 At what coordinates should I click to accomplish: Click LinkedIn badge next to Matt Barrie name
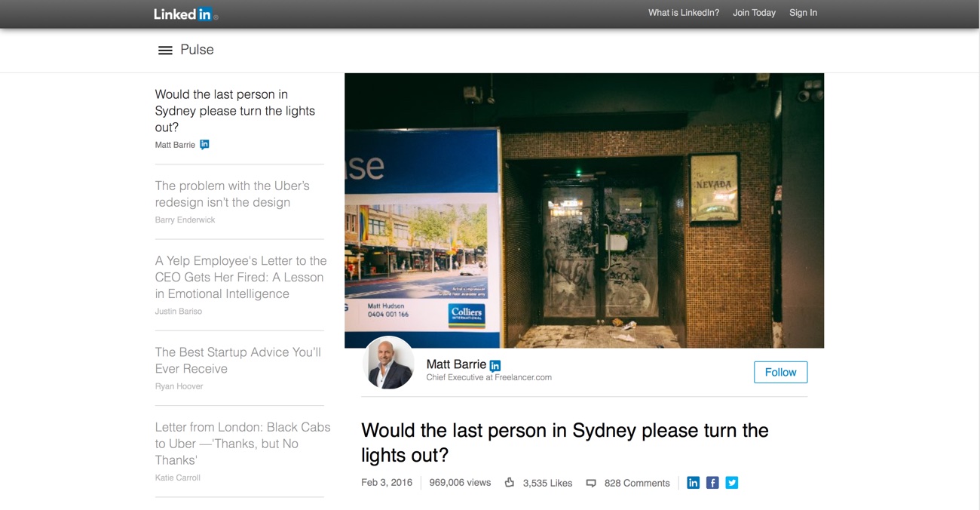[495, 365]
